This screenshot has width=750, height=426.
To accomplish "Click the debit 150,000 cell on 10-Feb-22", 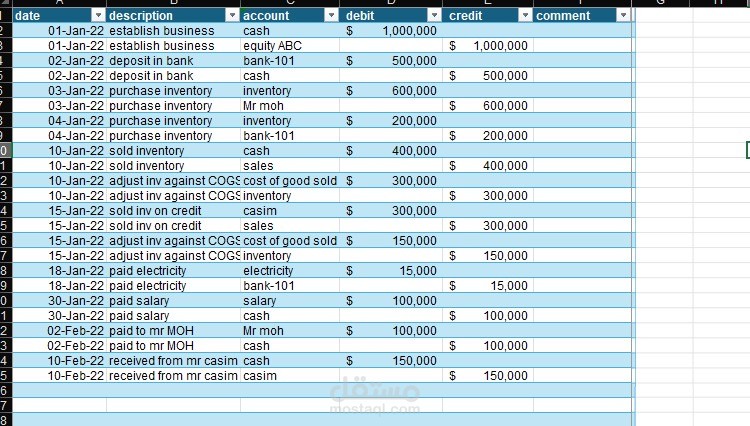I will [391, 360].
